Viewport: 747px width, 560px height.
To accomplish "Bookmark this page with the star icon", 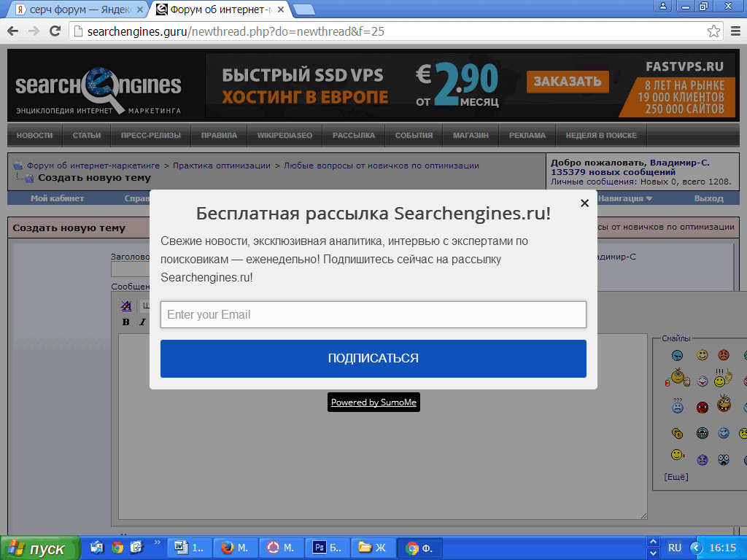I will click(x=713, y=31).
